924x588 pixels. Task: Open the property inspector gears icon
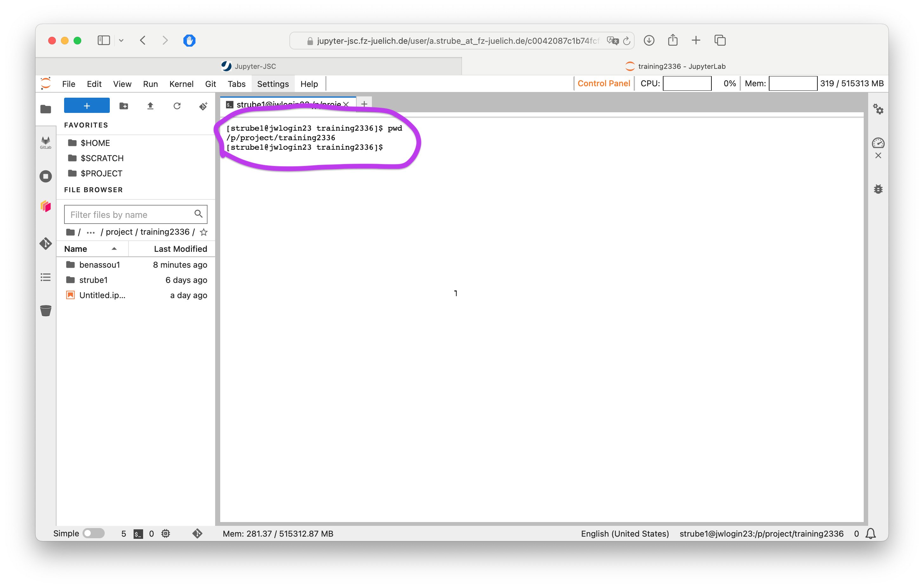(878, 109)
